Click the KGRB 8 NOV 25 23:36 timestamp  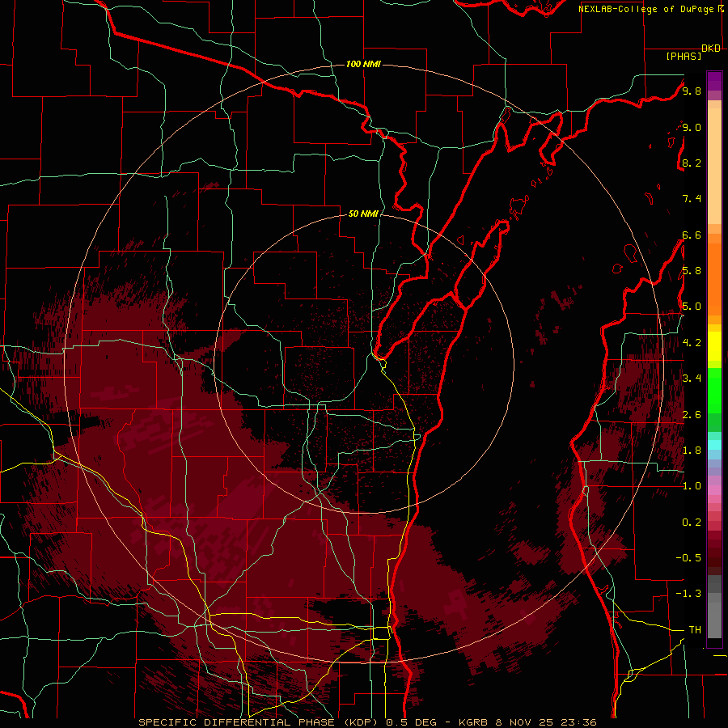527,722
